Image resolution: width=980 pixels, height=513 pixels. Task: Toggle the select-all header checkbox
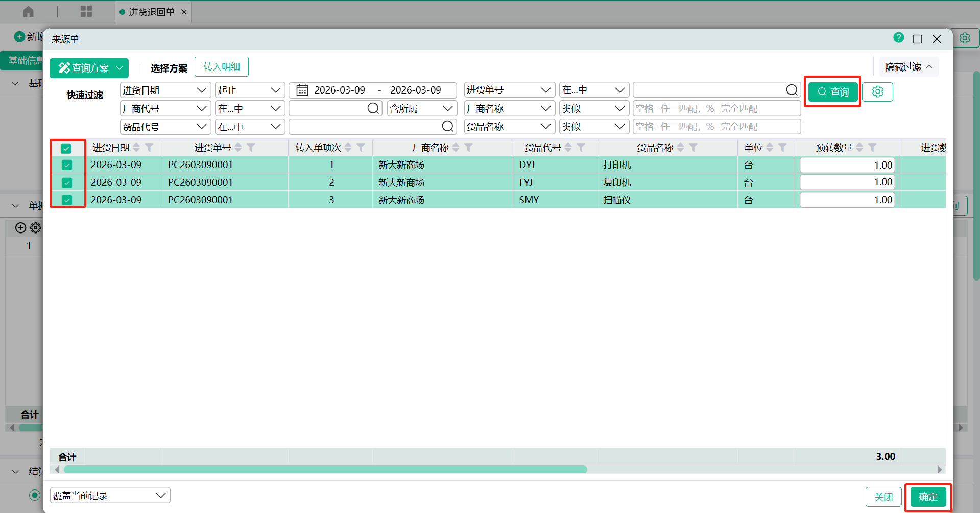tap(66, 149)
